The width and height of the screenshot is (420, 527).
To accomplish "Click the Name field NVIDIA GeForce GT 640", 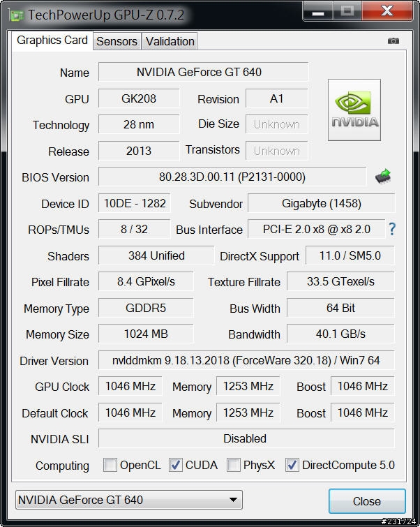I will coord(203,72).
